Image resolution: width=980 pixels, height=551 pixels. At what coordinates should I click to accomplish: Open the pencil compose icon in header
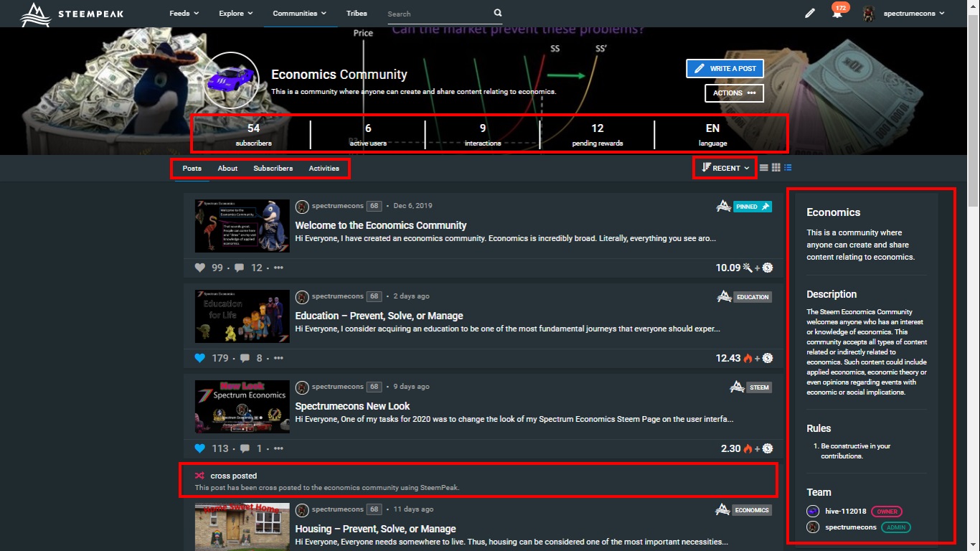810,13
